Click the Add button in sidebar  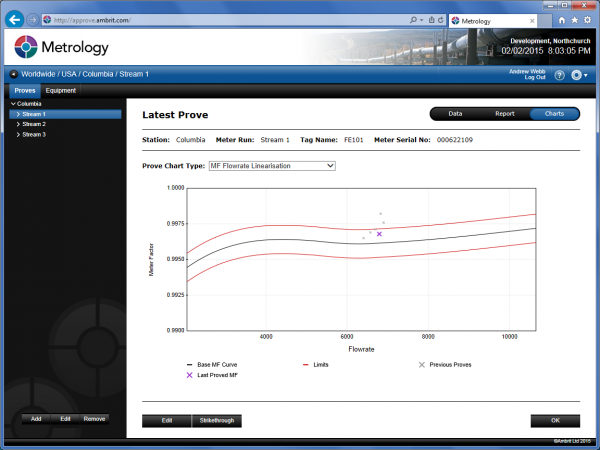point(36,419)
